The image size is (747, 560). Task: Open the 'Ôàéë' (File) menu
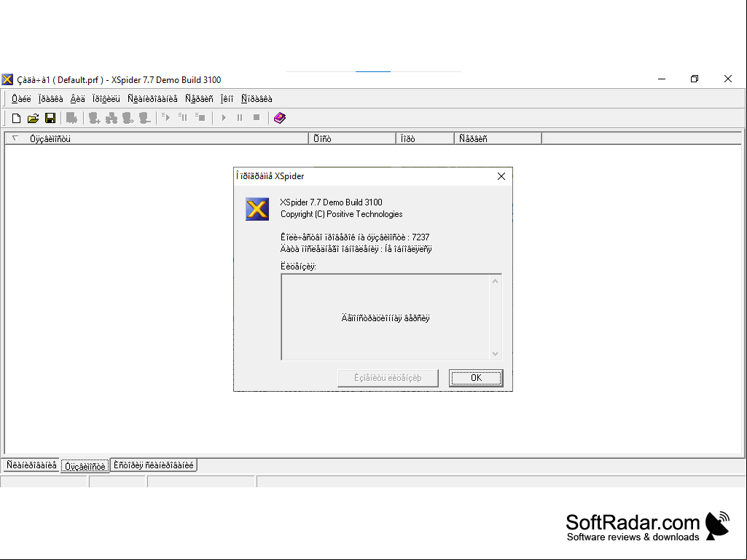(21, 98)
